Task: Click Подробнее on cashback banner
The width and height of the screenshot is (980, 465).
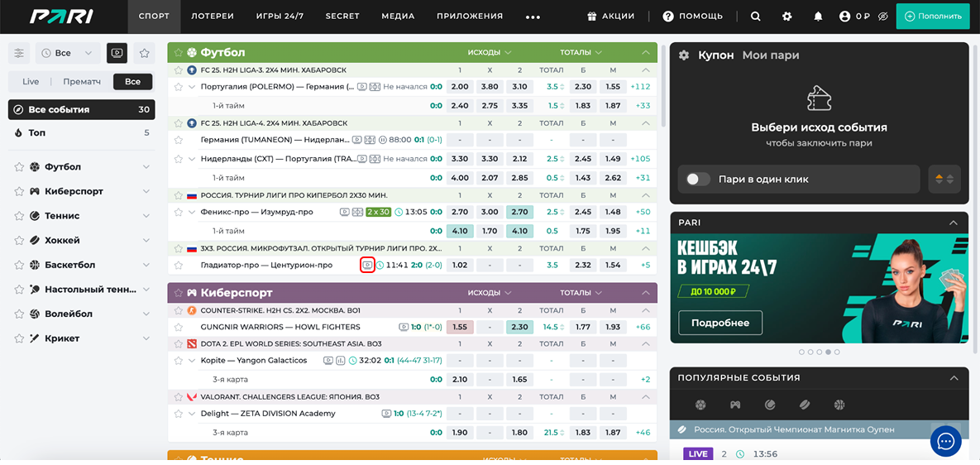Action: click(720, 323)
